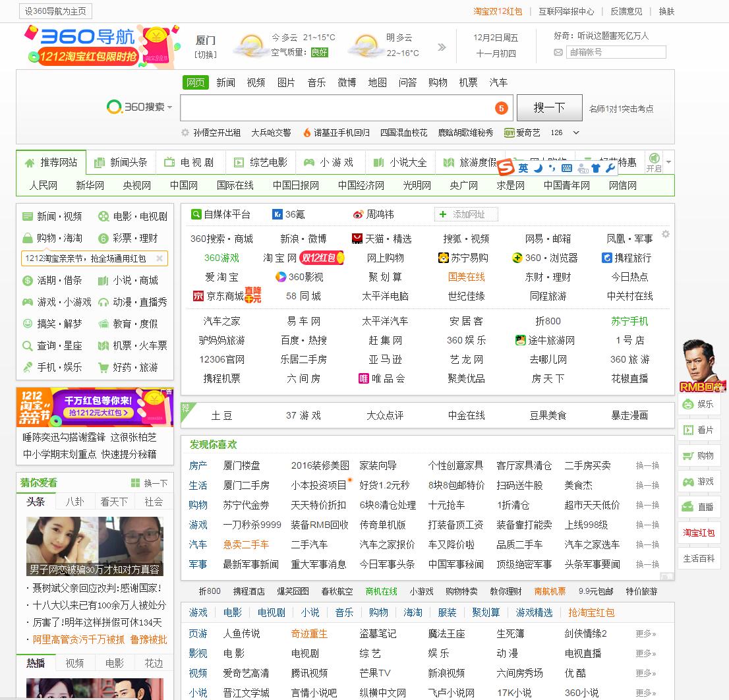Expand hot searches chevron after 126

[576, 132]
